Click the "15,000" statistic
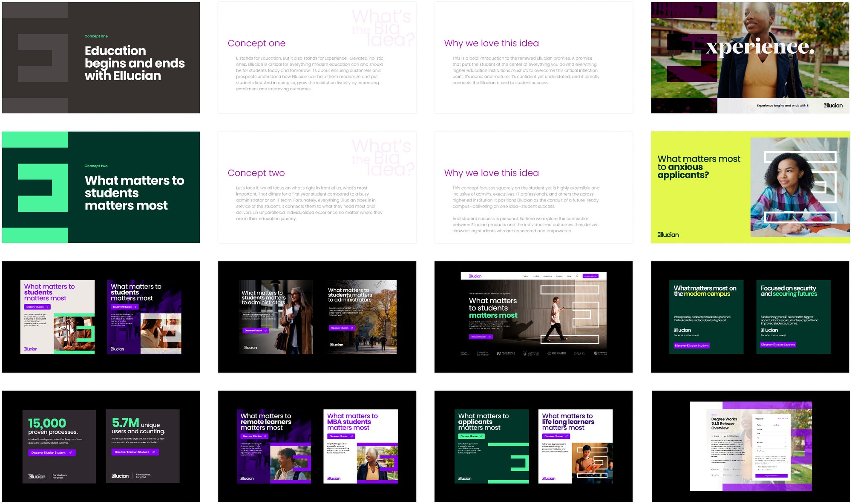This screenshot has height=504, width=852. 47,423
